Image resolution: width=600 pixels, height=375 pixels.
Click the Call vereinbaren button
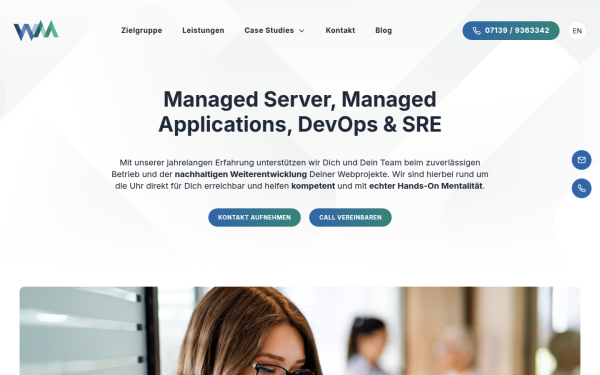(x=350, y=217)
